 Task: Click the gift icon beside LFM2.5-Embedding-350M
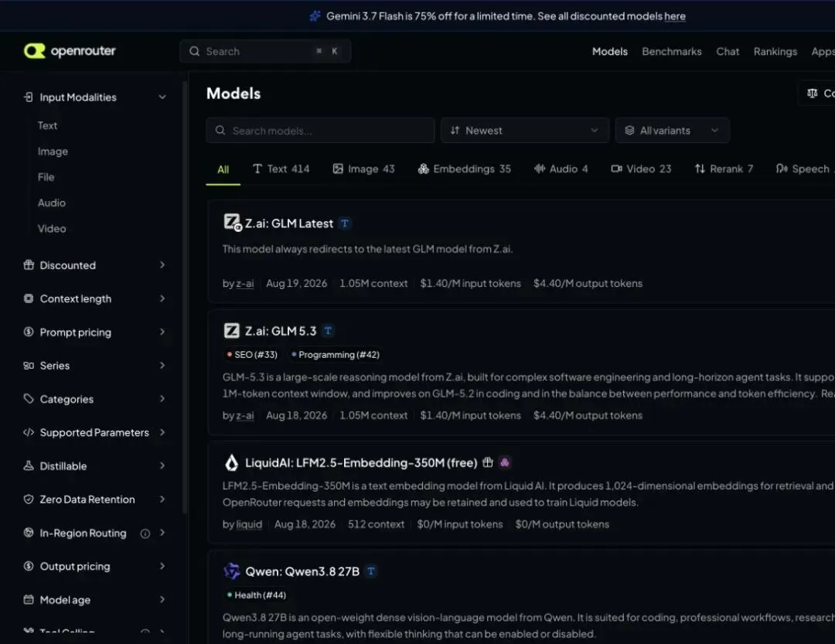click(x=488, y=462)
